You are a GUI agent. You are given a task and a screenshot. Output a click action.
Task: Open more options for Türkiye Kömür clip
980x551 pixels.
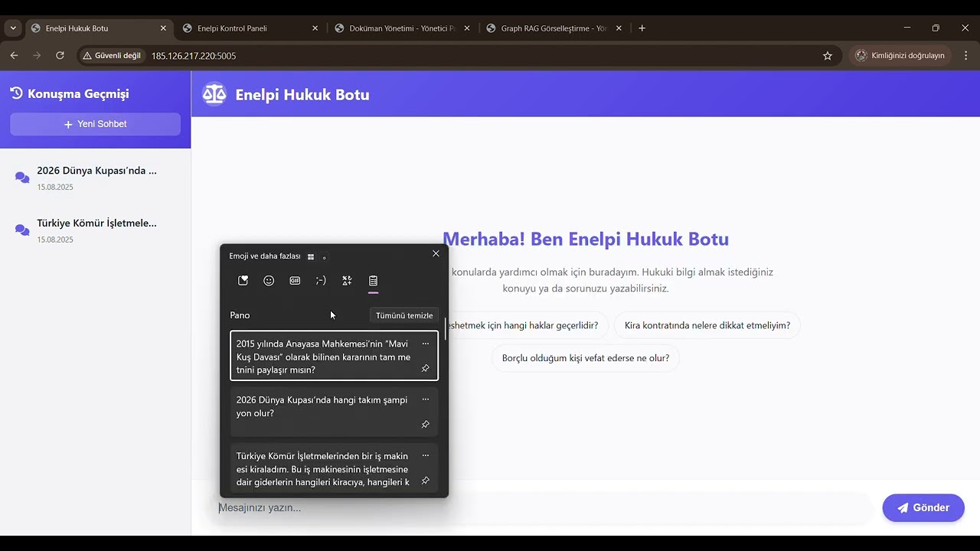pos(426,455)
